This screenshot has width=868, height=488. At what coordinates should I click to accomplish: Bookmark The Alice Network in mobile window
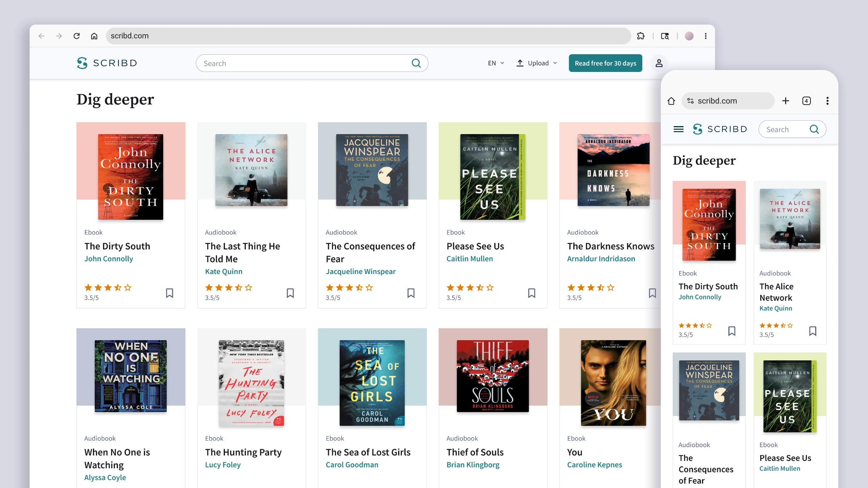pos(813,331)
